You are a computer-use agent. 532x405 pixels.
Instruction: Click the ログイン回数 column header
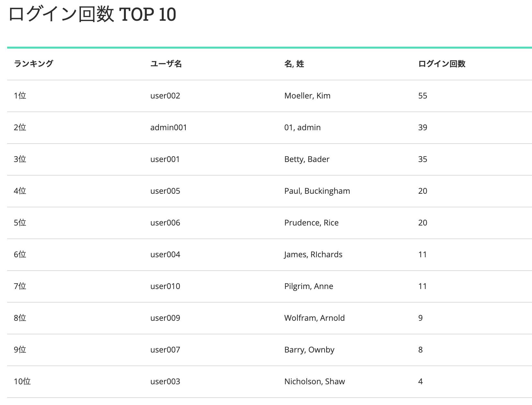tap(442, 64)
